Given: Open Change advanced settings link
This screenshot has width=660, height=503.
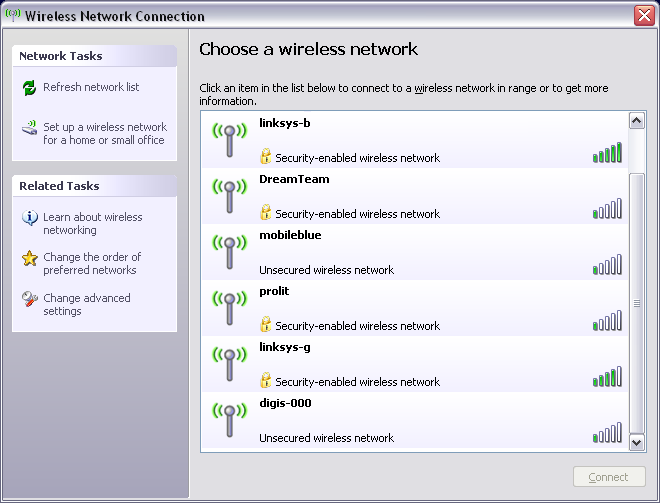Looking at the screenshot, I should point(86,305).
